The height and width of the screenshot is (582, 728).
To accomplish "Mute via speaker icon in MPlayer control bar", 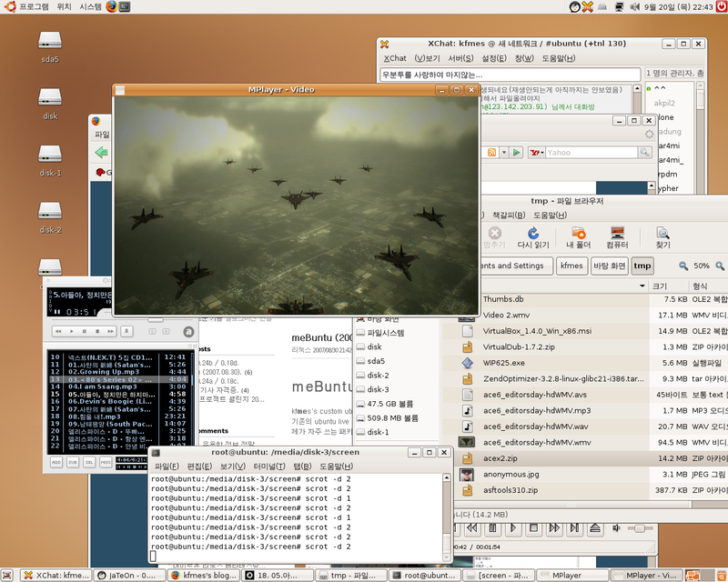I will click(x=616, y=527).
